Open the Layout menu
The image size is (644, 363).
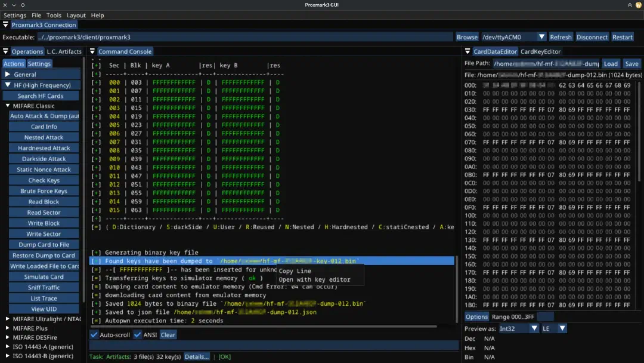tap(76, 15)
